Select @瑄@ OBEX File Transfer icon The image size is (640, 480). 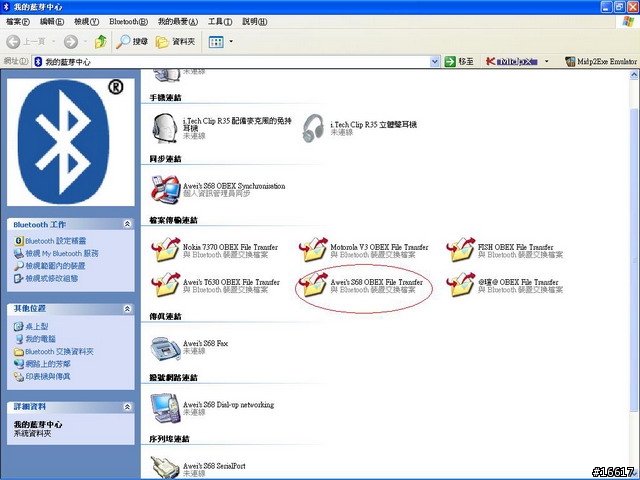pyautogui.click(x=460, y=285)
